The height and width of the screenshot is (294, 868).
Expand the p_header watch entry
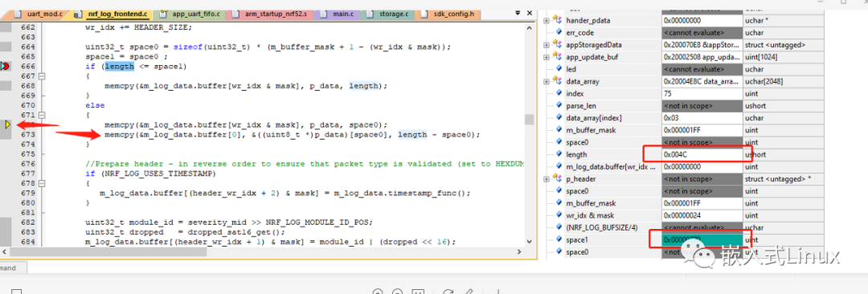point(547,179)
